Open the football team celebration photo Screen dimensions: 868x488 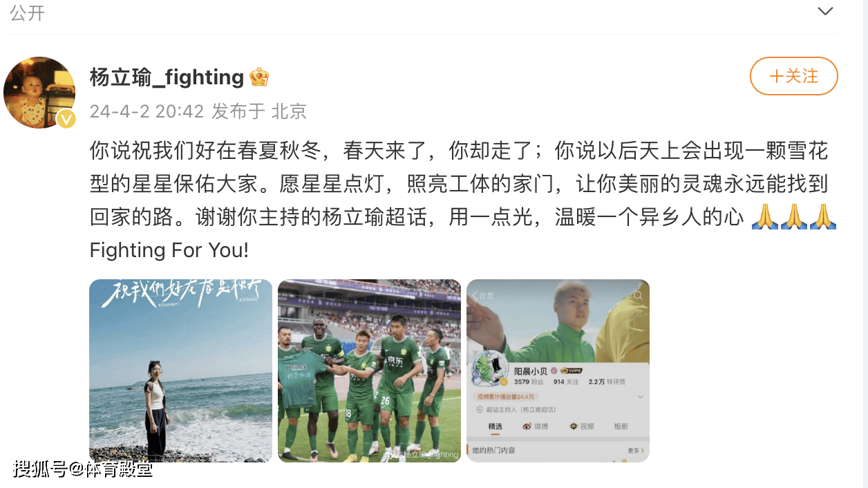(369, 370)
